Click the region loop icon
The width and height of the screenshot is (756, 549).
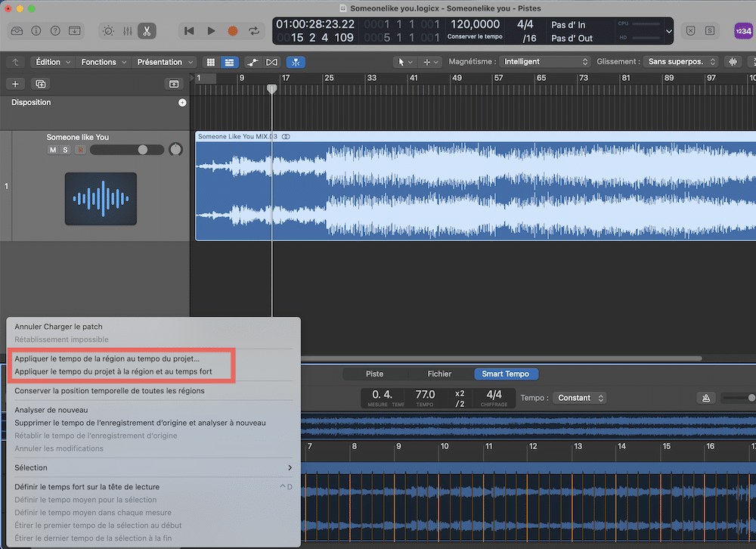(x=286, y=137)
